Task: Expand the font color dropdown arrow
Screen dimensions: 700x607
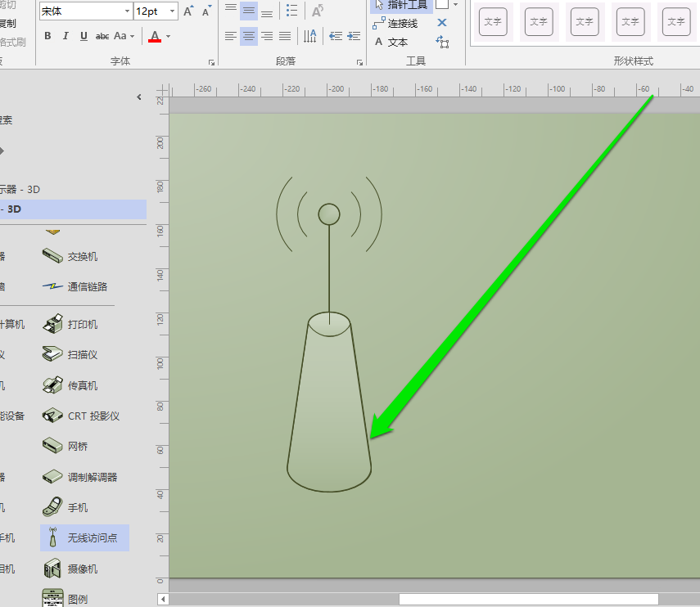Action: pyautogui.click(x=169, y=36)
